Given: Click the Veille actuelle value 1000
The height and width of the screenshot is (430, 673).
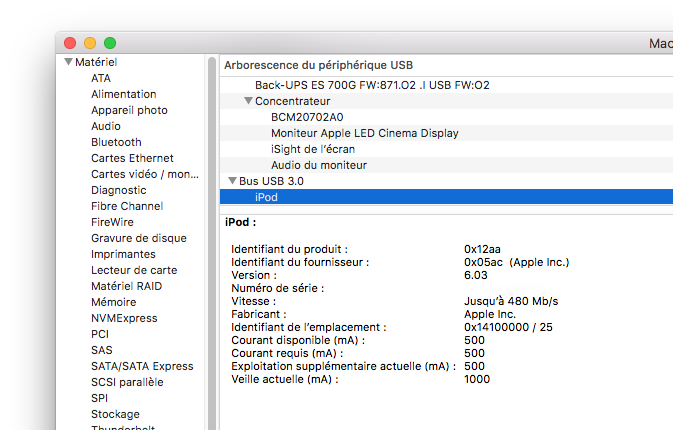Looking at the screenshot, I should 477,379.
